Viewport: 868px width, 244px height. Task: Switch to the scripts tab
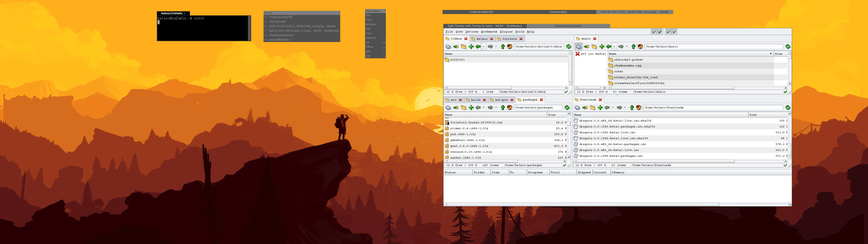coord(501,100)
